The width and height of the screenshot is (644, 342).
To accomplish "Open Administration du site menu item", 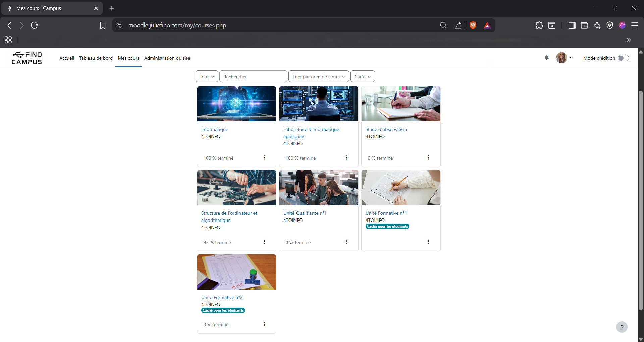I will click(x=167, y=58).
